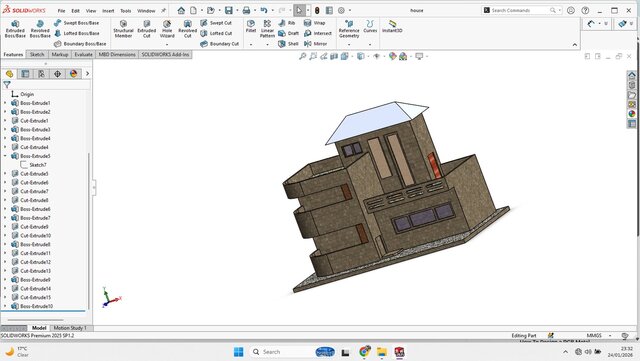Select the Revolved Cut tool

click(187, 29)
